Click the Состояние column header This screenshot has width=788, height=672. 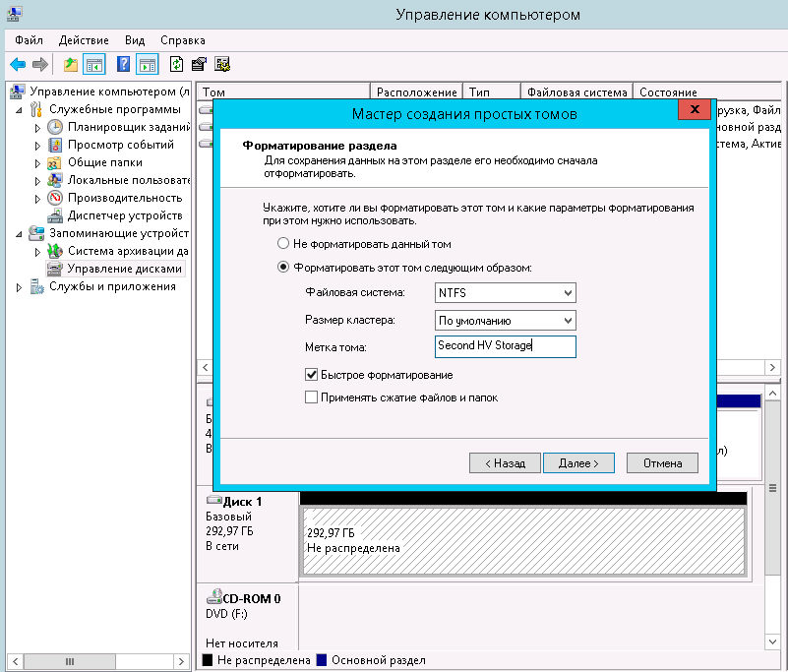(706, 92)
